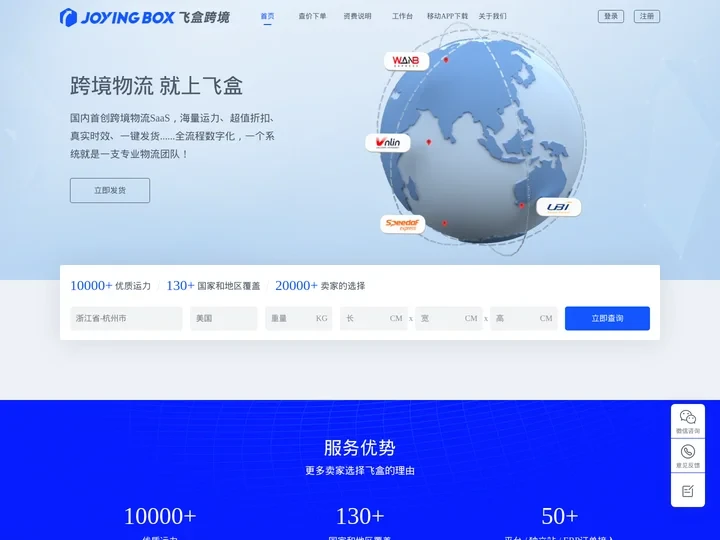The height and width of the screenshot is (540, 720).
Task: Click the WANB carrier logo badge
Action: [x=406, y=61]
